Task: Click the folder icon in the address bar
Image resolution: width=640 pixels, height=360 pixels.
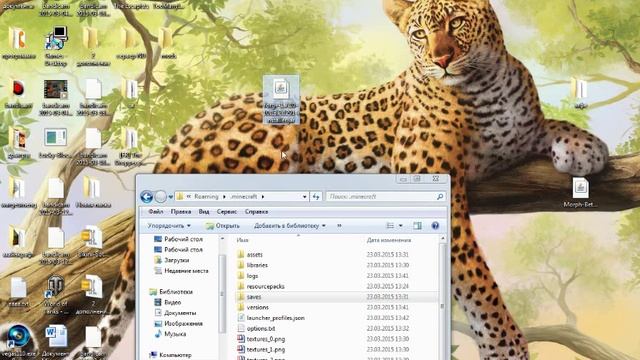Action: click(x=180, y=197)
